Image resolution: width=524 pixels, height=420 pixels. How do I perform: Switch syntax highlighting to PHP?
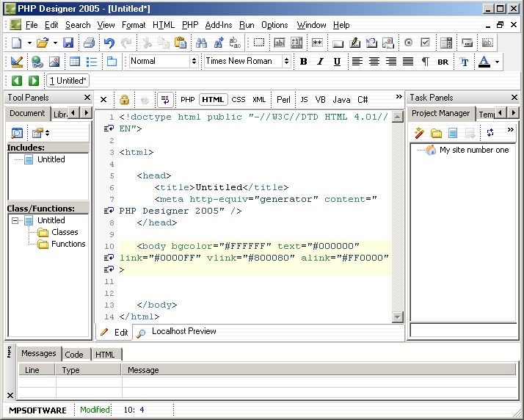(187, 100)
